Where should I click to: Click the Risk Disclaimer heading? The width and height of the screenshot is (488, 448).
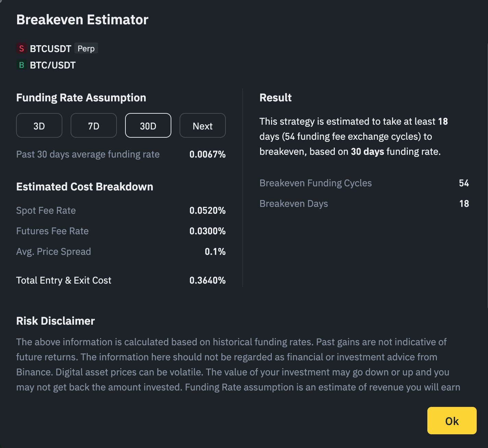[56, 321]
